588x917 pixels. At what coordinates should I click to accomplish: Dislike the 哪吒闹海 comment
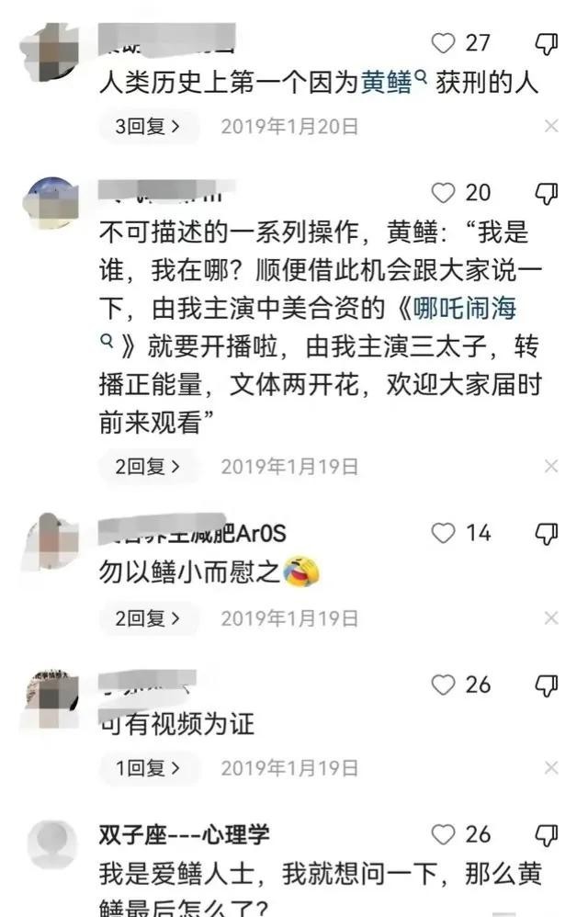click(x=547, y=194)
